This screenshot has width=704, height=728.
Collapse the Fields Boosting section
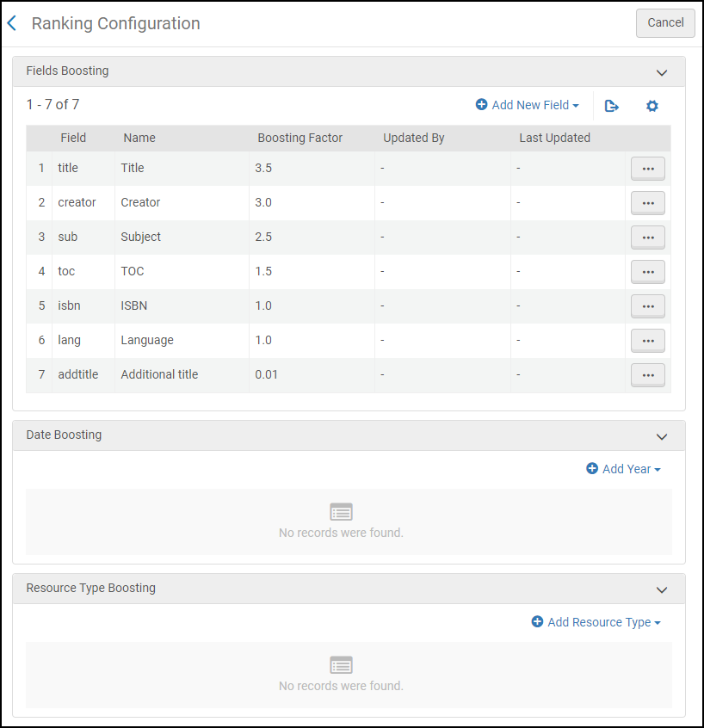(662, 73)
